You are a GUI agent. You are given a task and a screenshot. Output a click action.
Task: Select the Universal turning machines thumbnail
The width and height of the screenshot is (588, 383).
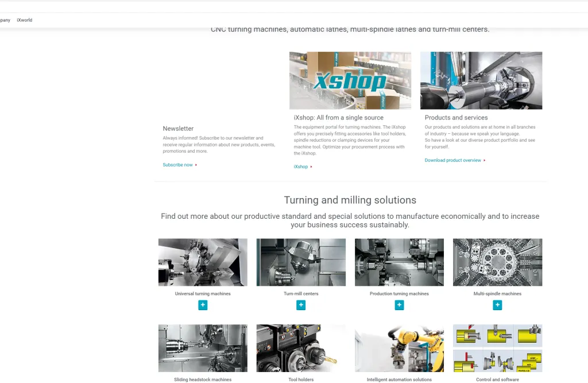[203, 262]
